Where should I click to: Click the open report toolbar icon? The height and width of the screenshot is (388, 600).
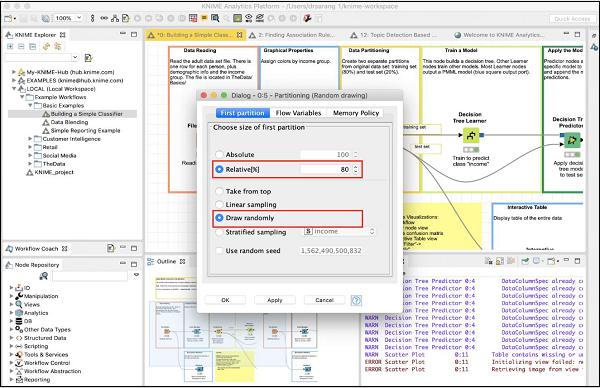126,18
